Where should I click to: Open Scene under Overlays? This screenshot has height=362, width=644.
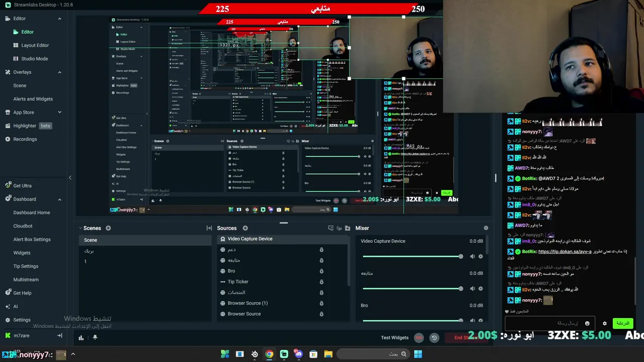point(20,85)
